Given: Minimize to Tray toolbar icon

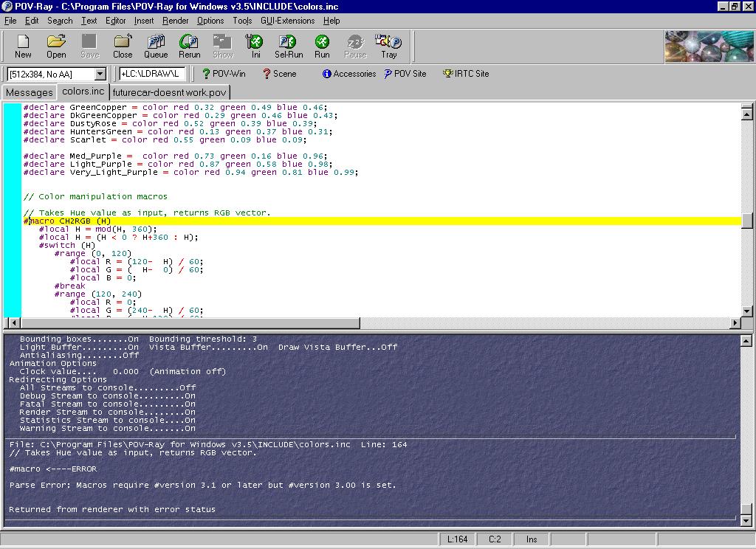Looking at the screenshot, I should pos(388,46).
